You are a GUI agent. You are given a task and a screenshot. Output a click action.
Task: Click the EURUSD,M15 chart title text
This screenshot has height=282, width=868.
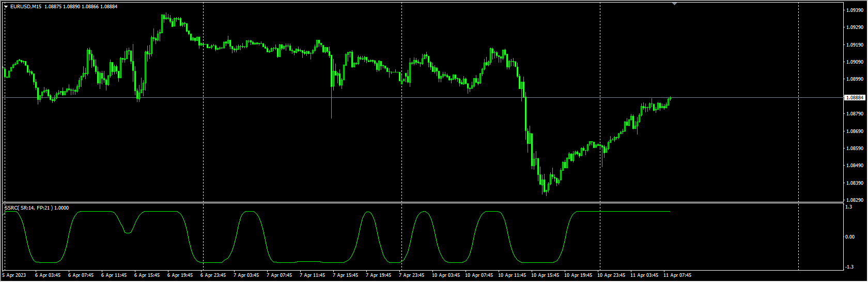pos(26,7)
